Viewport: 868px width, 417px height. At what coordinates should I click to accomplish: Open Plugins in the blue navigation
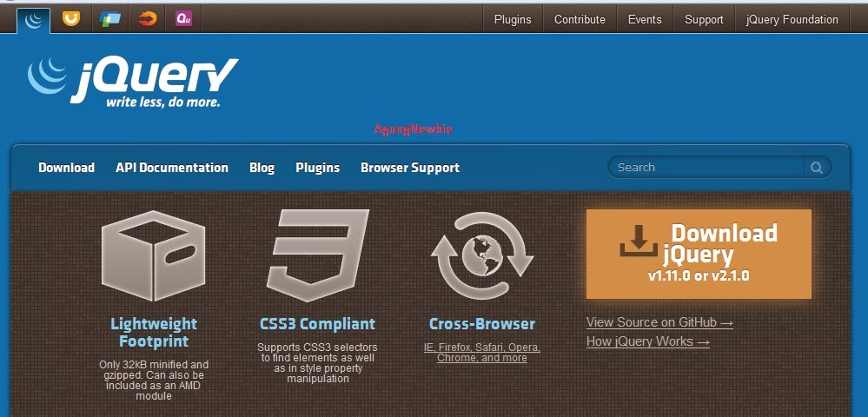pos(318,168)
